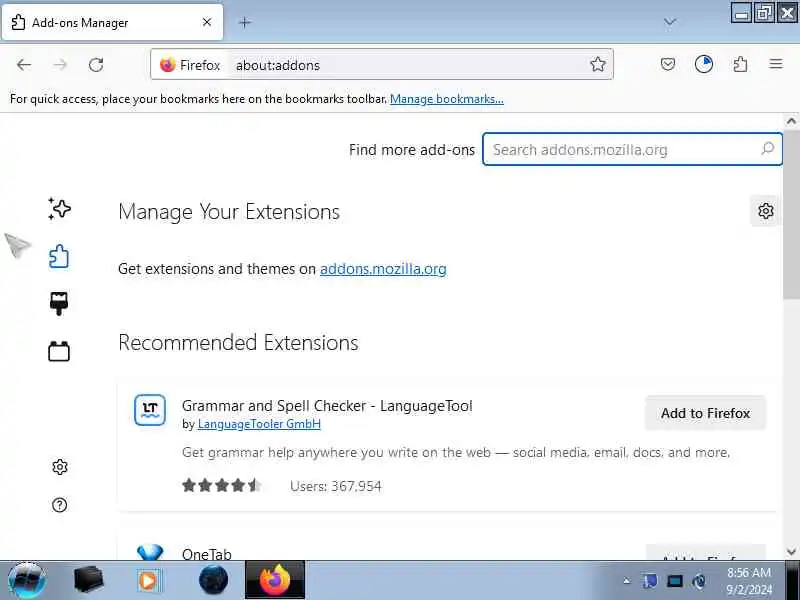Click the LanguageTool star rating
The image size is (800, 600).
coord(222,485)
